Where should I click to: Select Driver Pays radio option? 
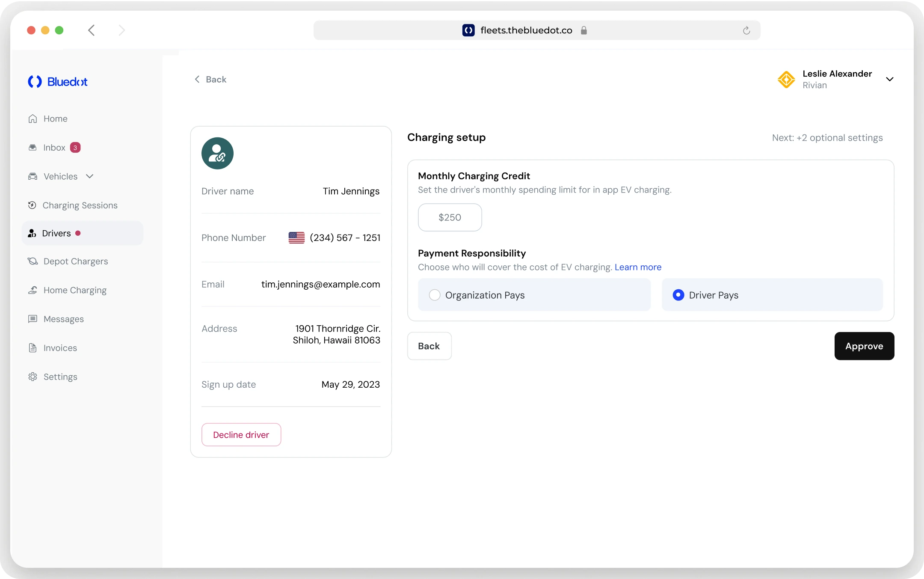[x=678, y=295]
